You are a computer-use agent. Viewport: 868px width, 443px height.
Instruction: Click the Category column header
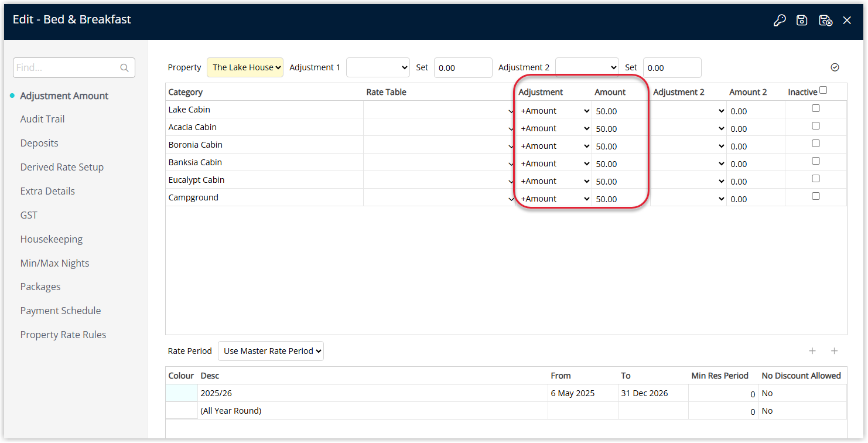[x=186, y=92]
